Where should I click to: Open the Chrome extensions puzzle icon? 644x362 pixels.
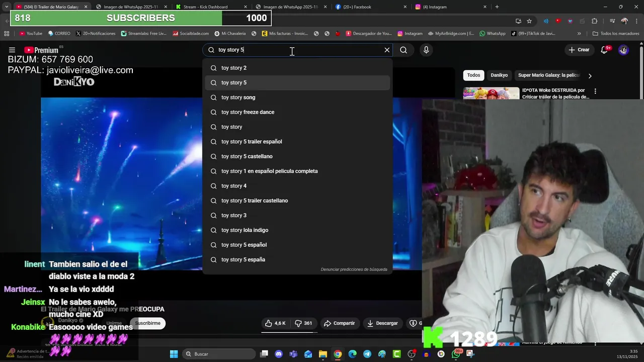tap(595, 21)
